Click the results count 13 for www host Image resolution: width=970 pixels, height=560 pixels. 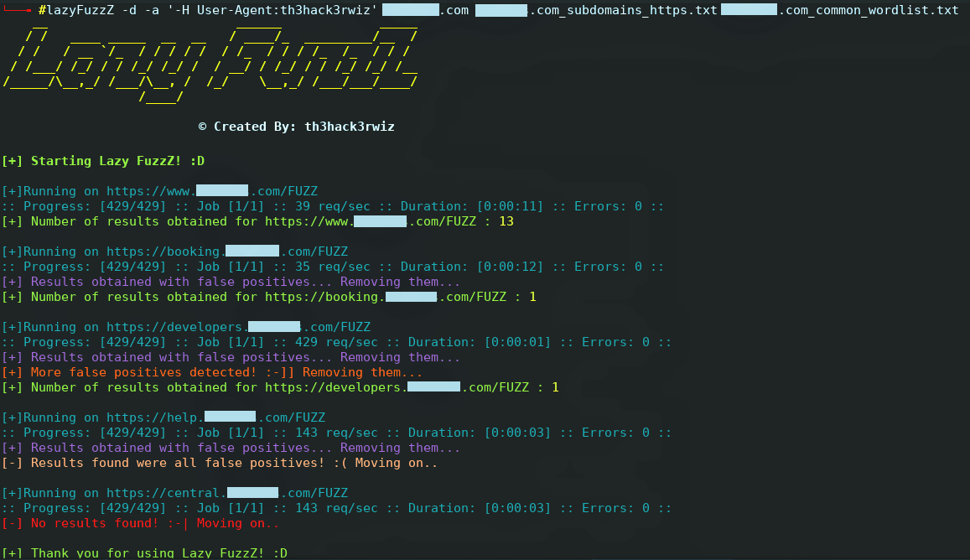pyautogui.click(x=506, y=221)
